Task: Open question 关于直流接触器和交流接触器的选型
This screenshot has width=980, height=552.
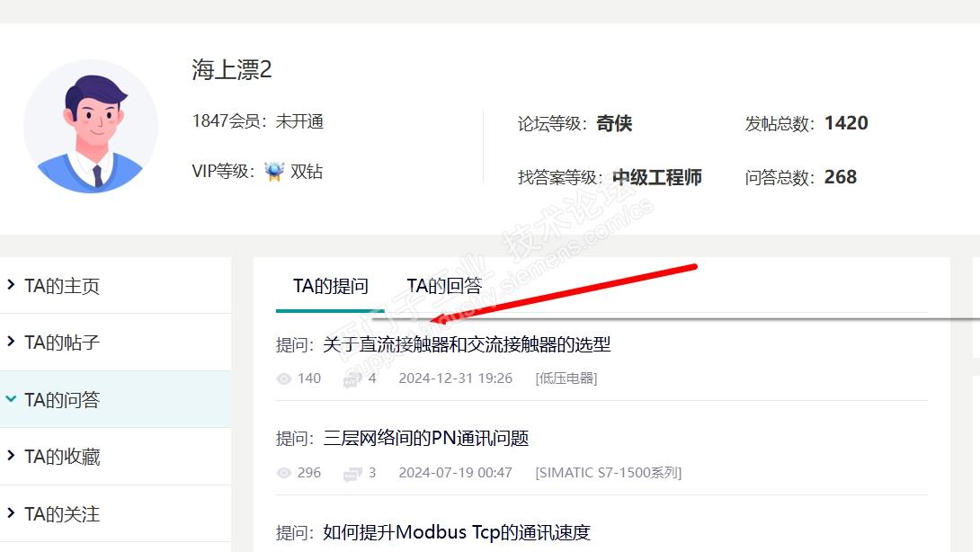Action: click(467, 344)
